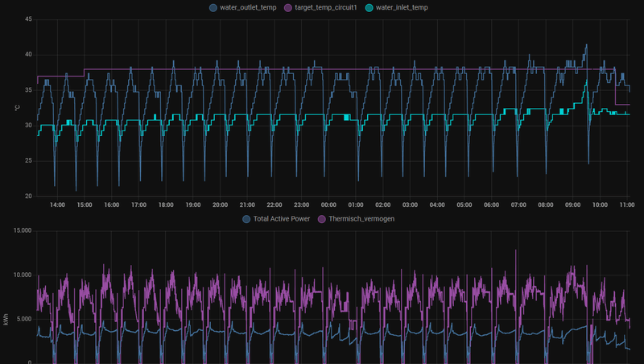This screenshot has height=364, width=644.
Task: Click the target_temp_circuit1 legend label
Action: [326, 7]
